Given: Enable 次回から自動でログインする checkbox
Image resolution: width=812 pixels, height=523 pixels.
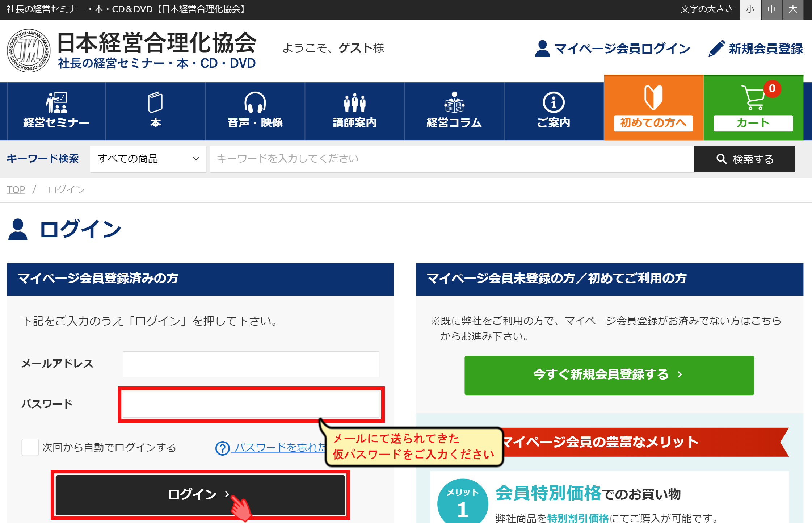Looking at the screenshot, I should [x=30, y=447].
